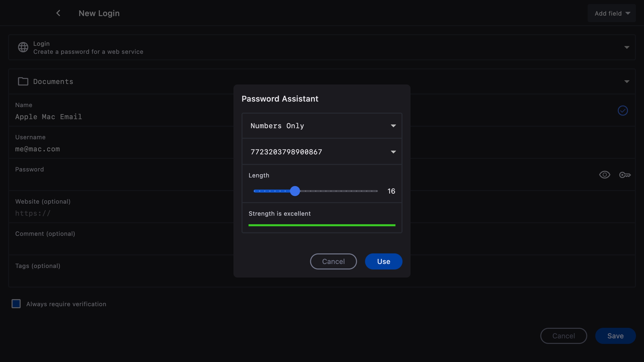
Task: Reveal password with the eye icon
Action: click(x=605, y=175)
